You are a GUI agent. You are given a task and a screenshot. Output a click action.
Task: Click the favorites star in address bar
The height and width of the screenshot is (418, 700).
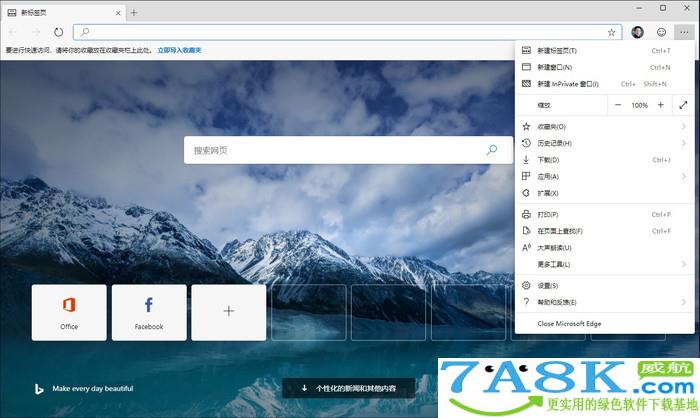(x=611, y=32)
